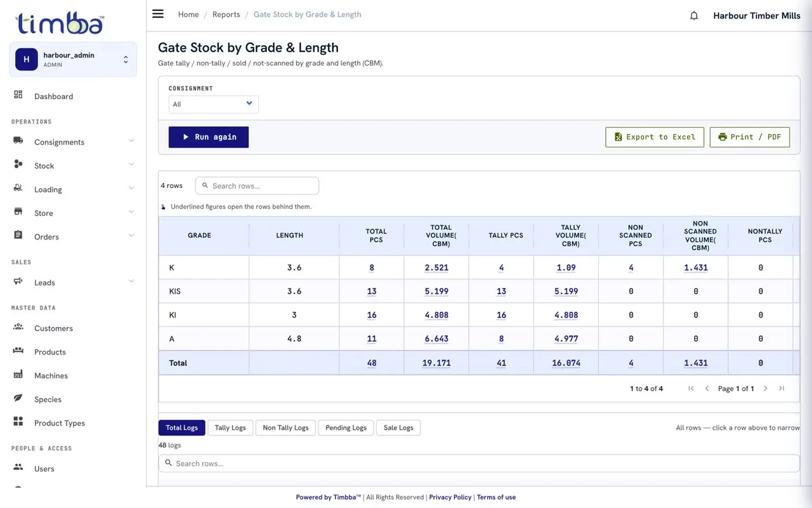The image size is (812, 508).
Task: Expand the Loading sidebar menu chevron
Action: (131, 188)
